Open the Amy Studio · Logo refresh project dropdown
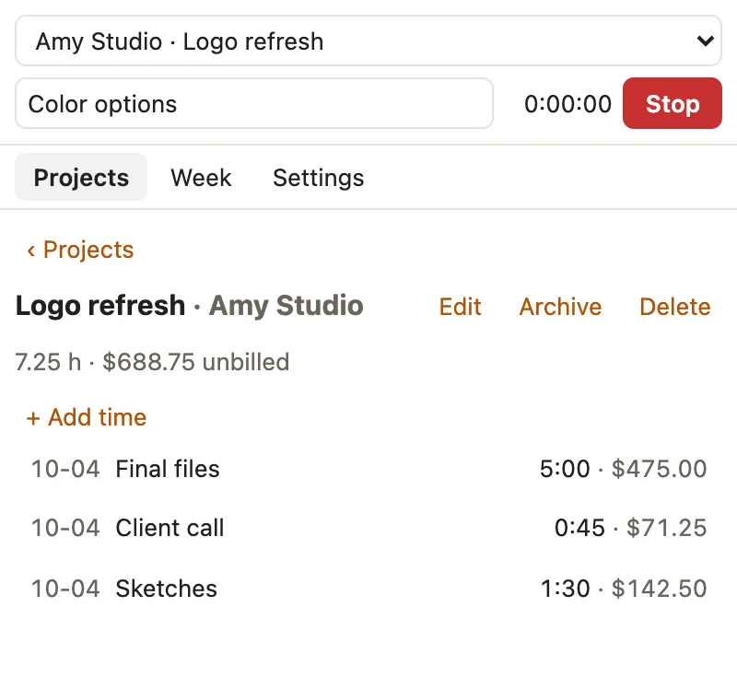The image size is (737, 700). [x=368, y=41]
